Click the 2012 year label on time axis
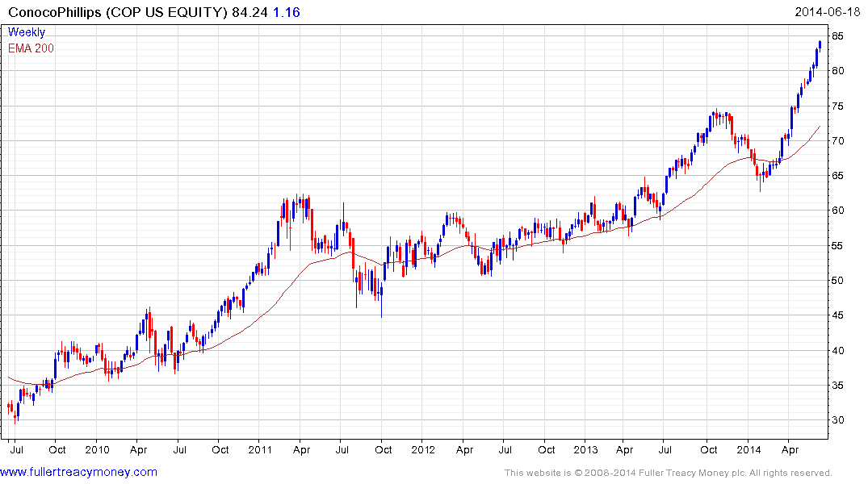The height and width of the screenshot is (484, 868). [423, 449]
